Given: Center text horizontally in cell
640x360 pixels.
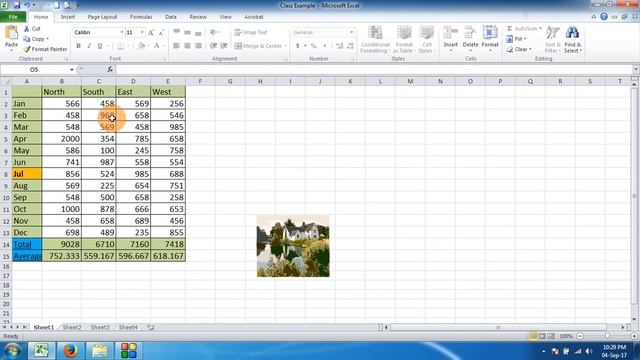Looking at the screenshot, I should 187,46.
